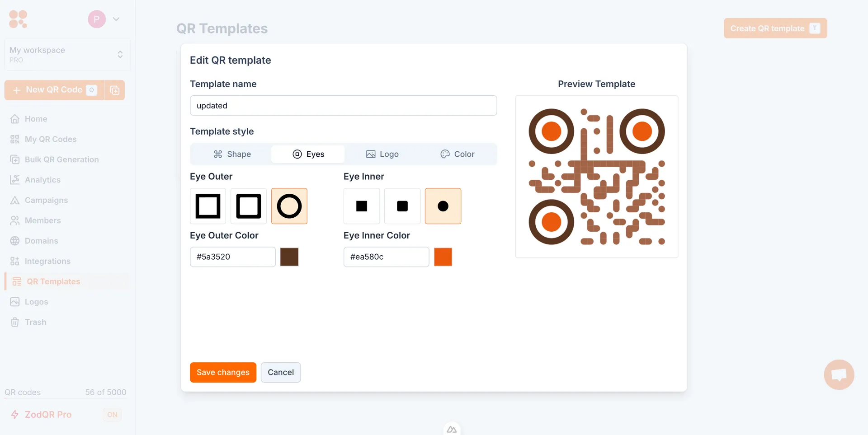Toggle the ZodQR Pro ON switch
This screenshot has width=868, height=435.
[x=112, y=415]
